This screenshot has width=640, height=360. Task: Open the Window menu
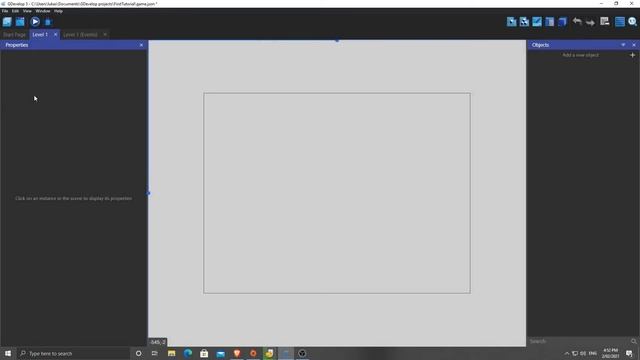pos(43,11)
